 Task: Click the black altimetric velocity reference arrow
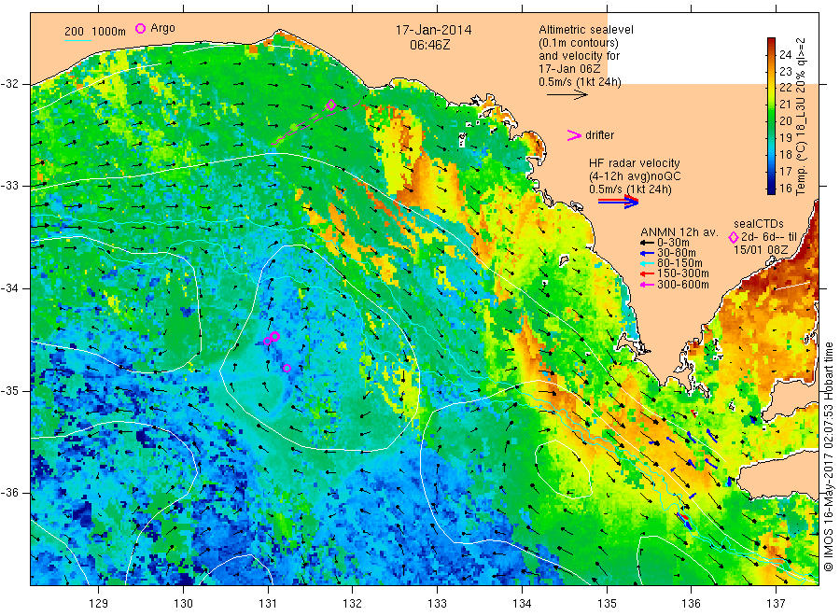tap(567, 95)
